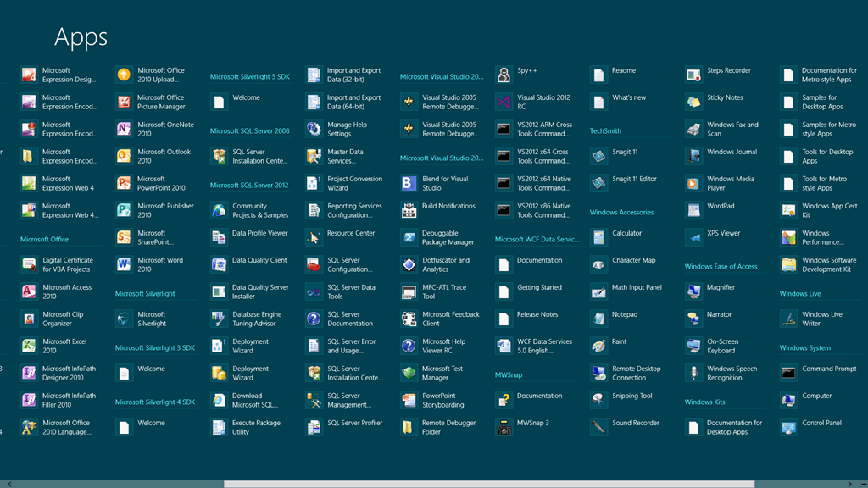Screen dimensions: 868x488
Task: Click the 'Getting Started' label
Action: (539, 287)
